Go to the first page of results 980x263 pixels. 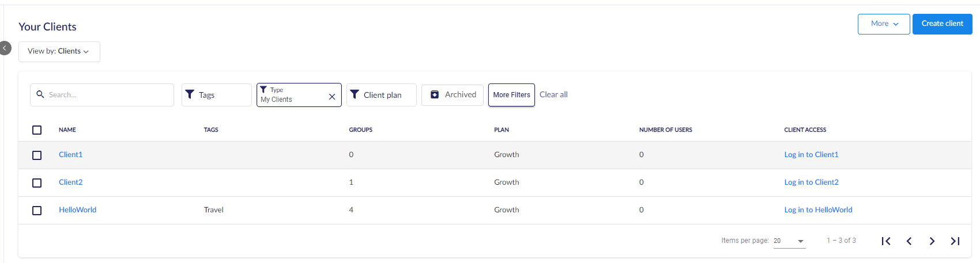pyautogui.click(x=886, y=241)
